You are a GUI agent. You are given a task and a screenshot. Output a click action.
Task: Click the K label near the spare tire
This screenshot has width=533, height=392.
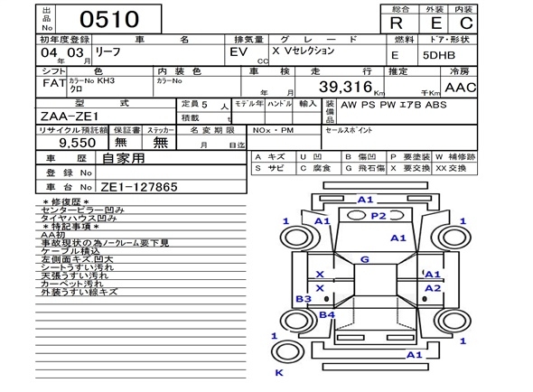coord(279,373)
